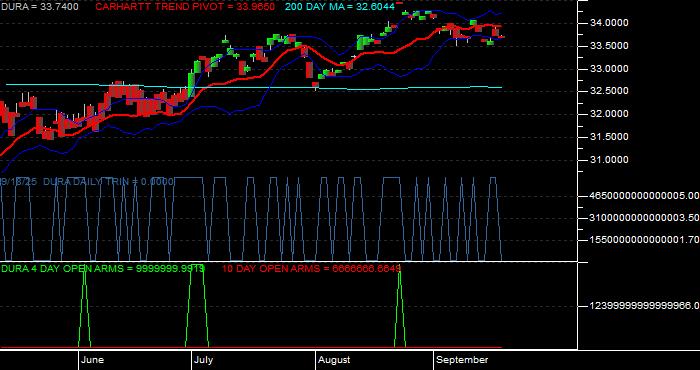Click the 465000000000005 TRIN axis value
This screenshot has height=370, width=700.
(644, 195)
